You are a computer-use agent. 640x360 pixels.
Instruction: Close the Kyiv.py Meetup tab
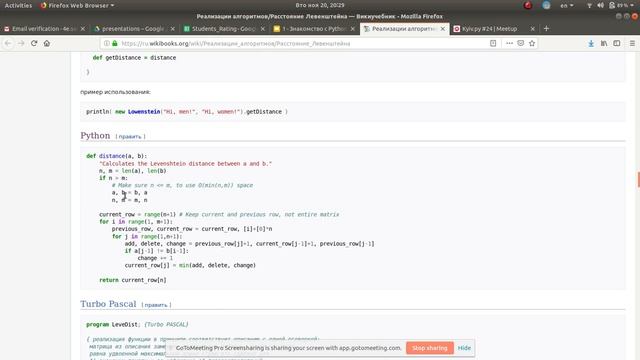click(x=532, y=29)
